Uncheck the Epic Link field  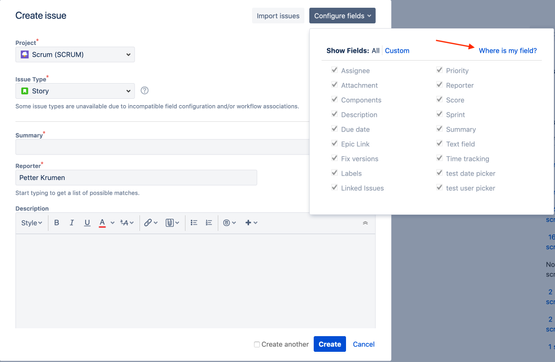click(x=334, y=143)
